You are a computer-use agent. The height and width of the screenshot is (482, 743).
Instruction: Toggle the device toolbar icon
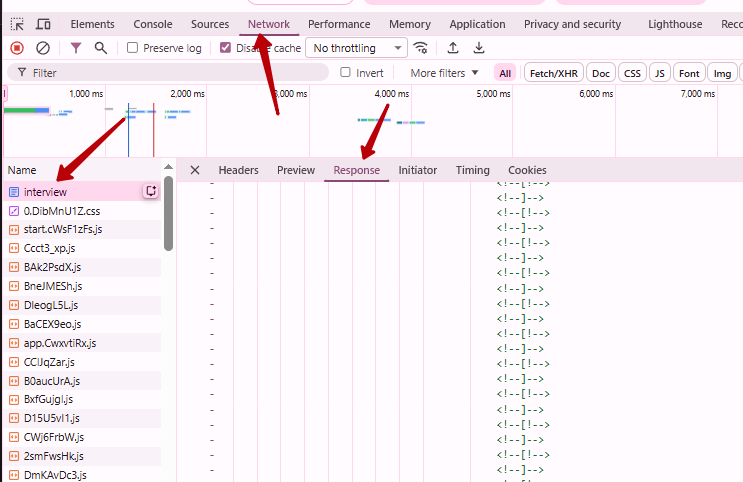(x=43, y=24)
